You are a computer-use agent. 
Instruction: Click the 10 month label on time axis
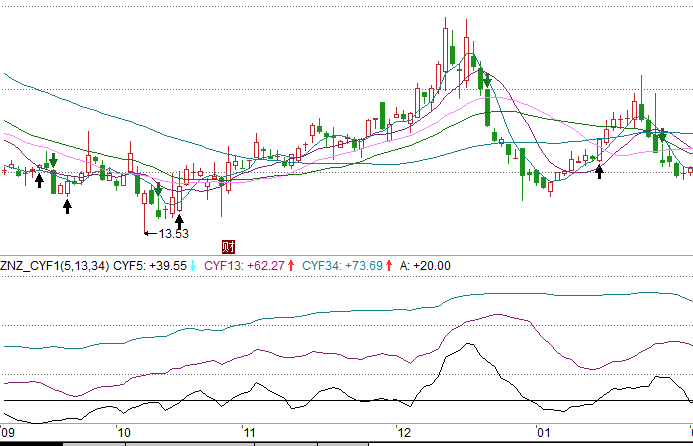coord(124,432)
